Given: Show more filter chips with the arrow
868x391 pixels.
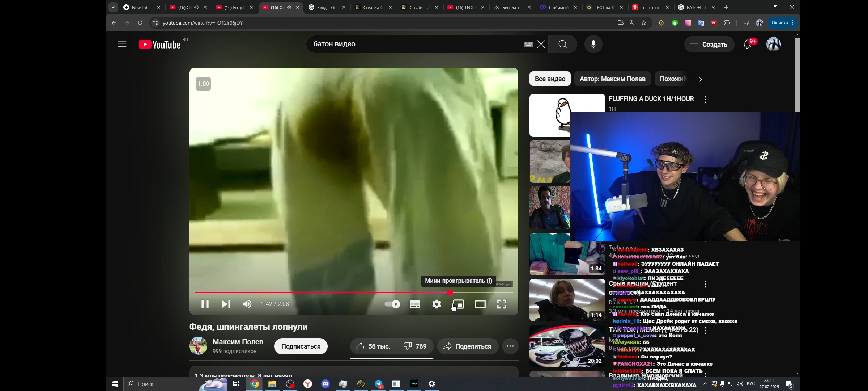Looking at the screenshot, I should [x=700, y=79].
